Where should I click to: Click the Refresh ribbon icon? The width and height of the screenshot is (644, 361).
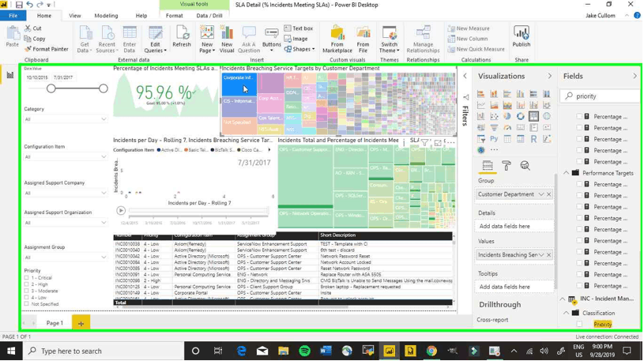point(182,37)
